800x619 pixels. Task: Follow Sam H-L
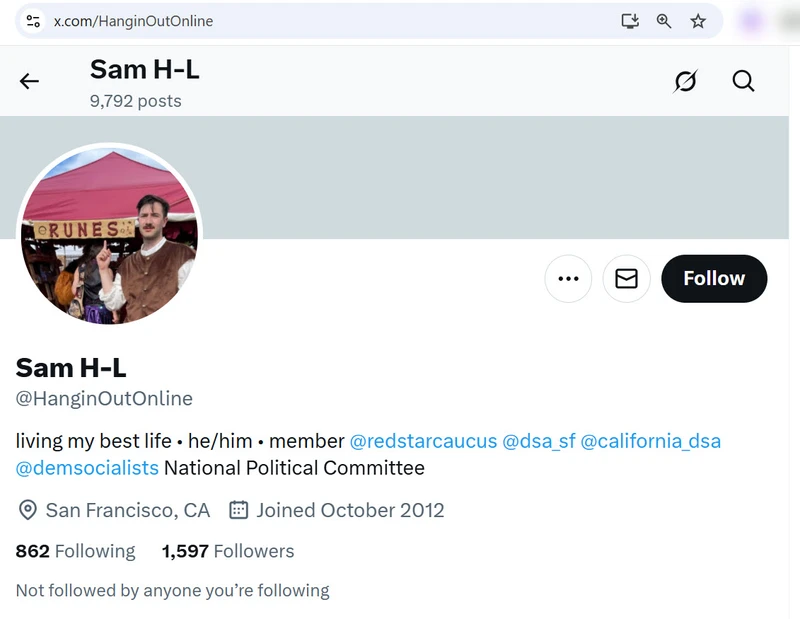714,278
